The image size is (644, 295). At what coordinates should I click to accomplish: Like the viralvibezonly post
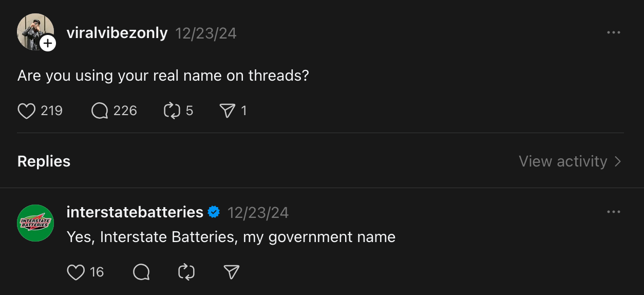(27, 111)
